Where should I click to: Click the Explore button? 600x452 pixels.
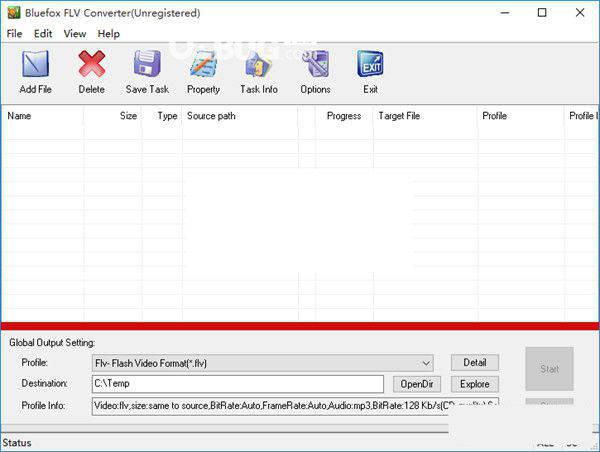pos(474,384)
